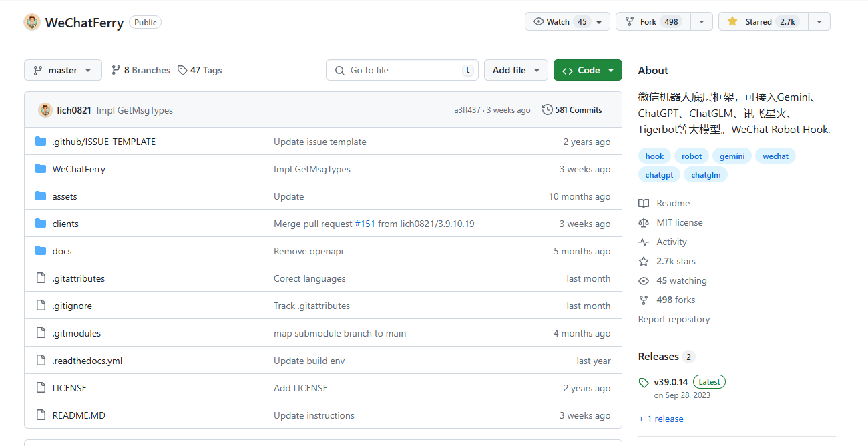
Task: Open the fork options dropdown arrow
Action: (x=701, y=22)
